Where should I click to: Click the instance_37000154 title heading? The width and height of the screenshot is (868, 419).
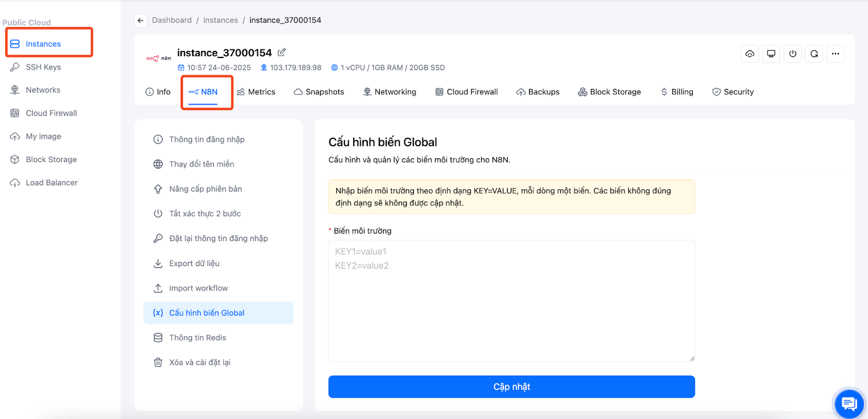[x=224, y=53]
